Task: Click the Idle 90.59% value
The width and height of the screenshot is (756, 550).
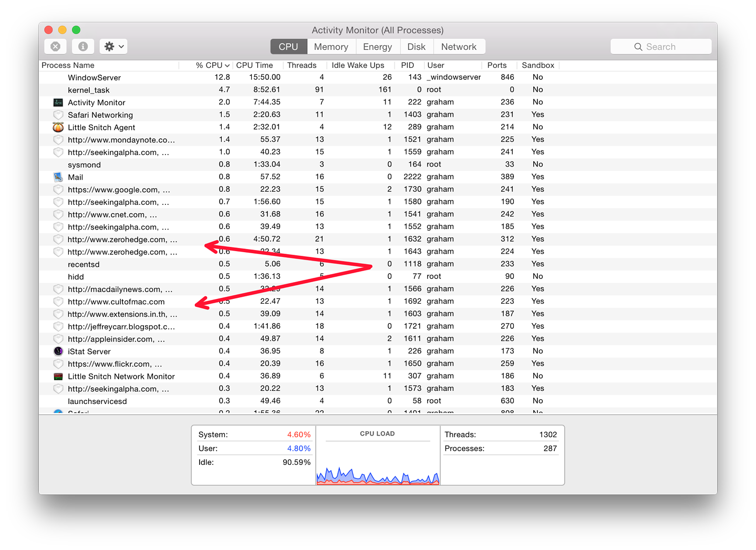Action: pyautogui.click(x=296, y=462)
